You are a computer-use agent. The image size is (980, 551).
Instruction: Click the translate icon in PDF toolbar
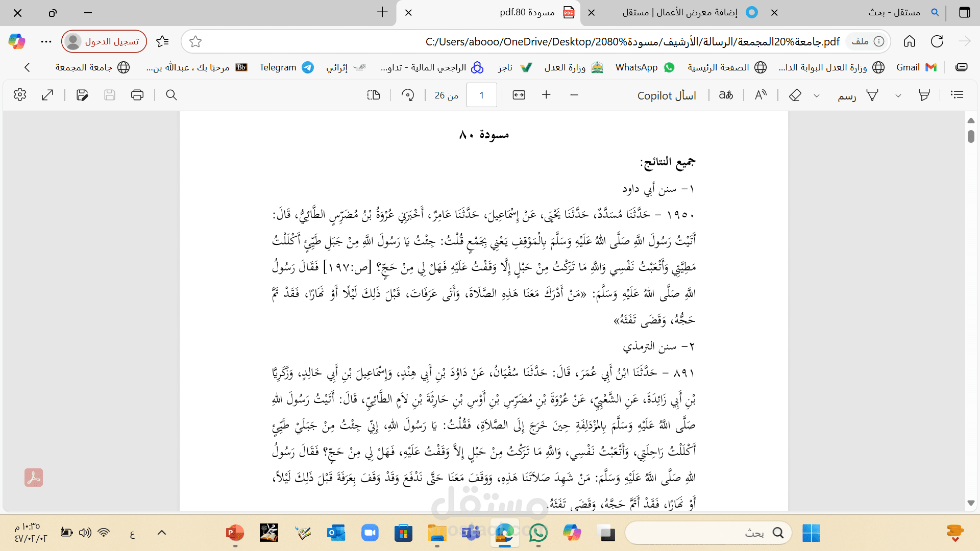[726, 95]
